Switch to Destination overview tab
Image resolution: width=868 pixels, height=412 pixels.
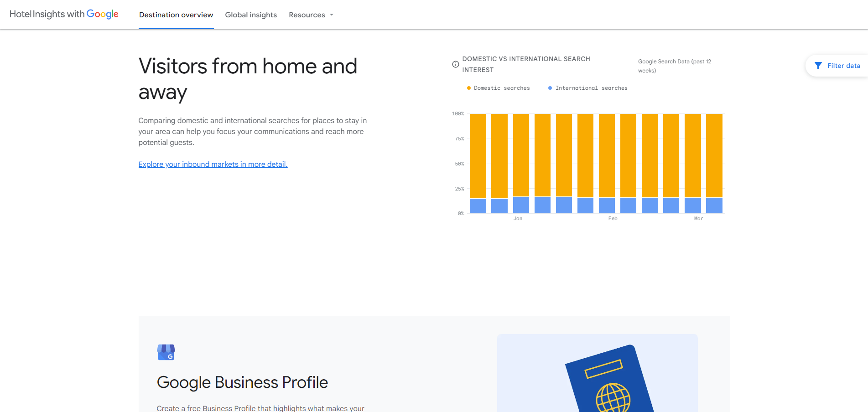click(x=176, y=15)
